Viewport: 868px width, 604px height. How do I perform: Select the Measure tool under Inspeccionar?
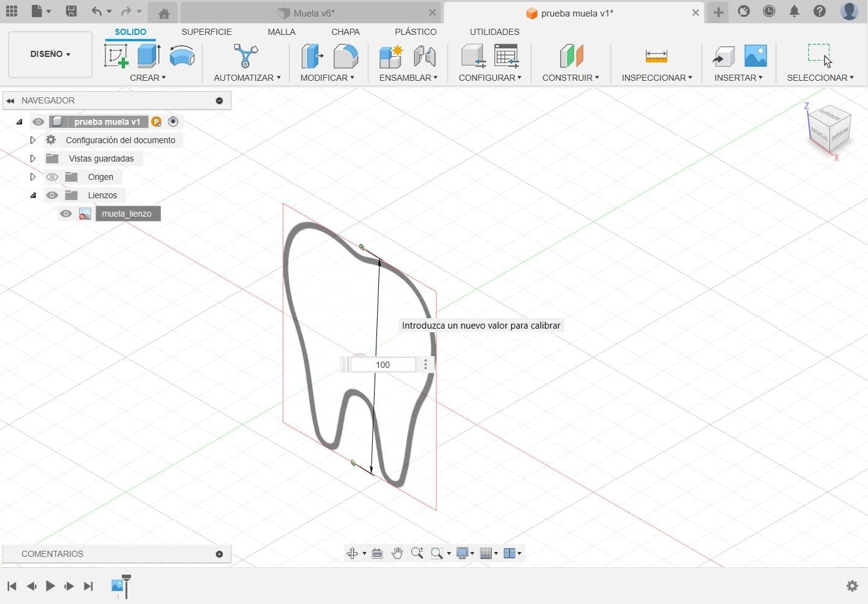[x=656, y=56]
